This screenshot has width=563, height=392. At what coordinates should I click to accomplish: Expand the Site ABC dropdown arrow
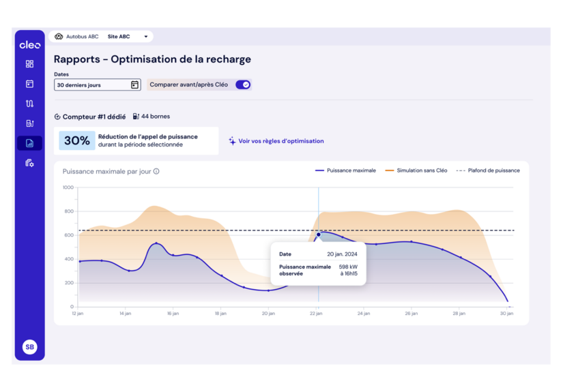tap(145, 37)
